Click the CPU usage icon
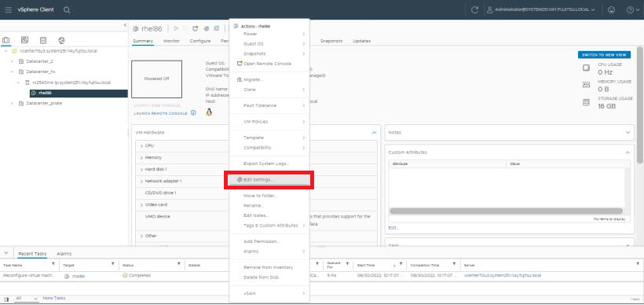Image resolution: width=644 pixels, height=305 pixels. (587, 68)
